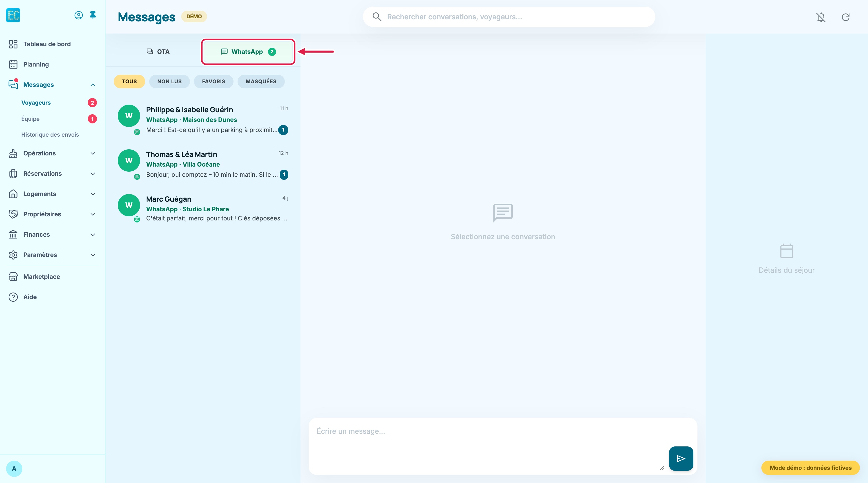Click the EC app logo
Viewport: 868px width, 483px height.
(13, 15)
